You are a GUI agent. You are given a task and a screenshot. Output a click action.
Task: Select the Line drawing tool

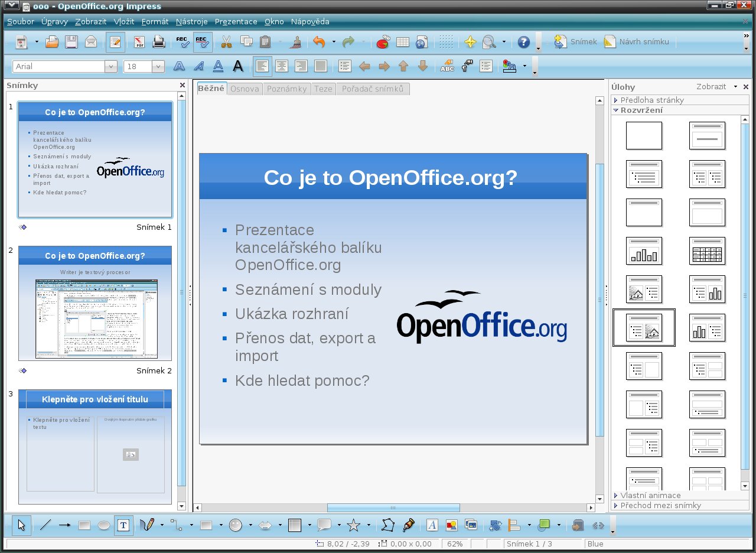pyautogui.click(x=45, y=525)
